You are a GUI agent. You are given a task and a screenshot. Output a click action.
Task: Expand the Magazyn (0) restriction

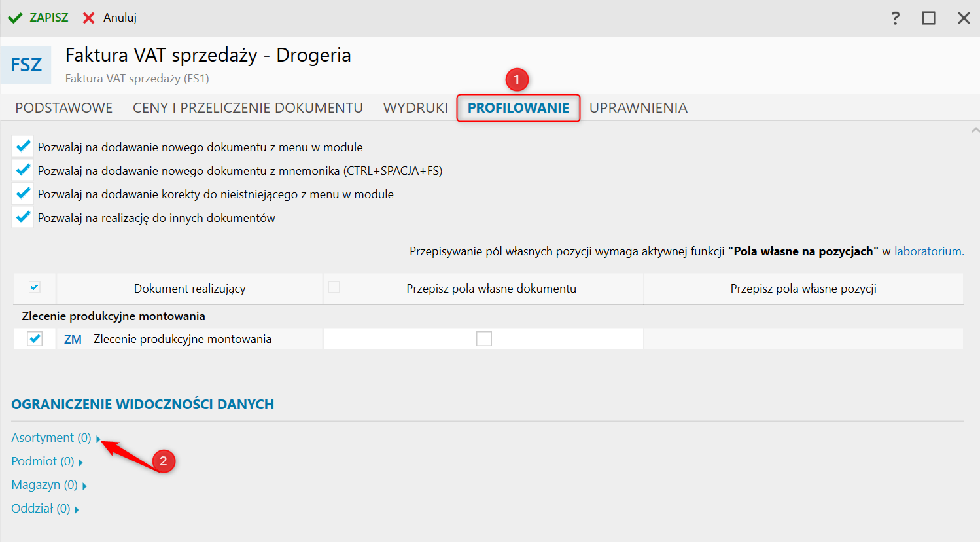[49, 485]
